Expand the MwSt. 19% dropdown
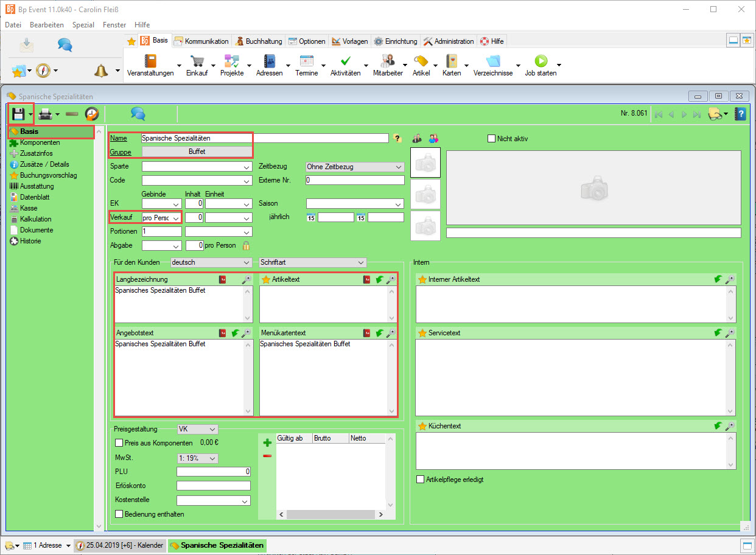The width and height of the screenshot is (756, 555). pos(197,458)
